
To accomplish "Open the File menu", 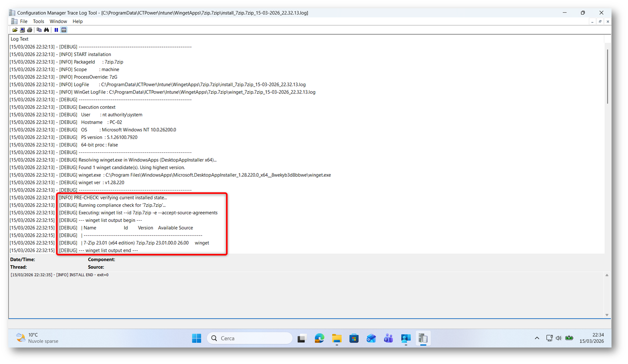I will coord(24,21).
